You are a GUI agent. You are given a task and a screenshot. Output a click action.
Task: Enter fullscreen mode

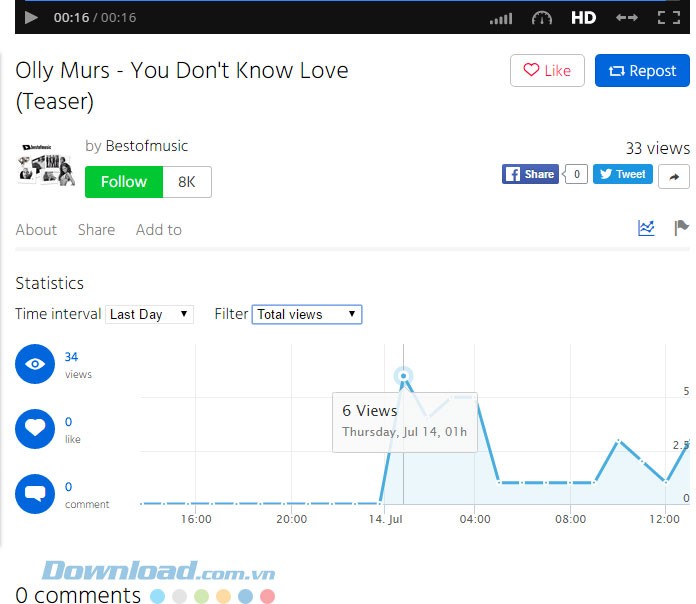[x=668, y=17]
